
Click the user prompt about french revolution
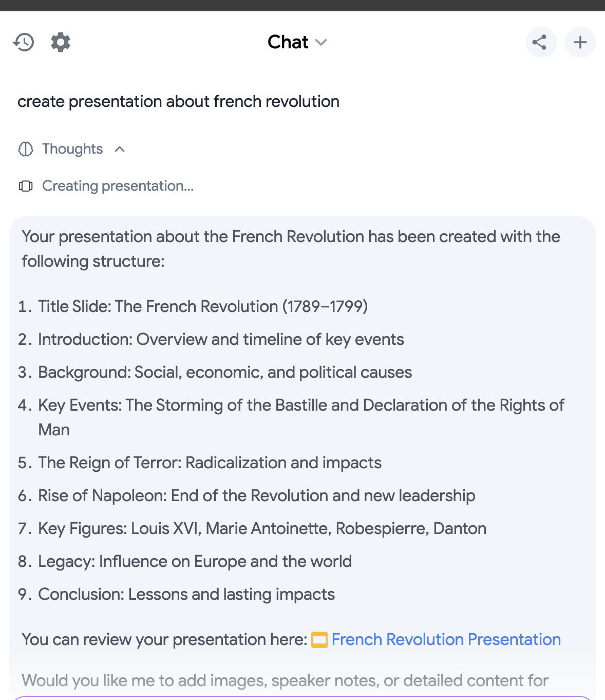coord(178,102)
